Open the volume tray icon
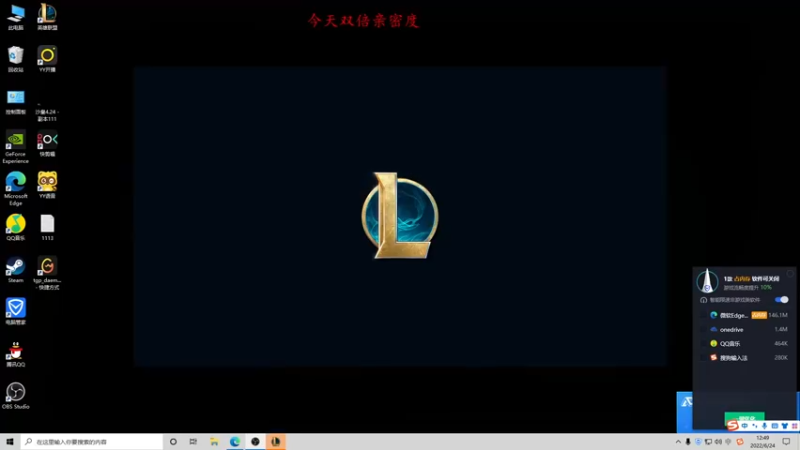The height and width of the screenshot is (450, 800). pos(718,442)
